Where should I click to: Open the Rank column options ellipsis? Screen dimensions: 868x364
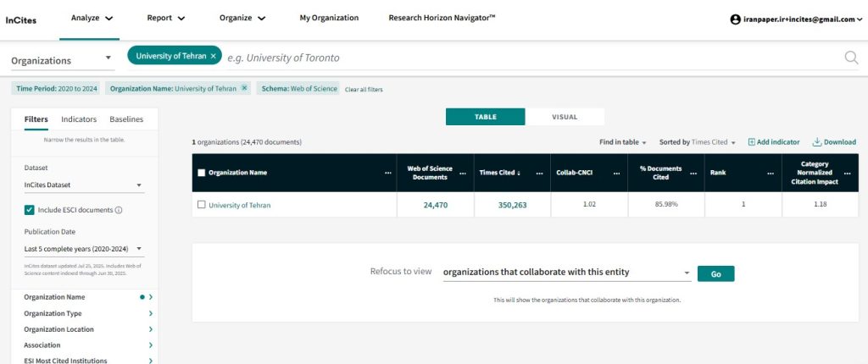pos(771,173)
